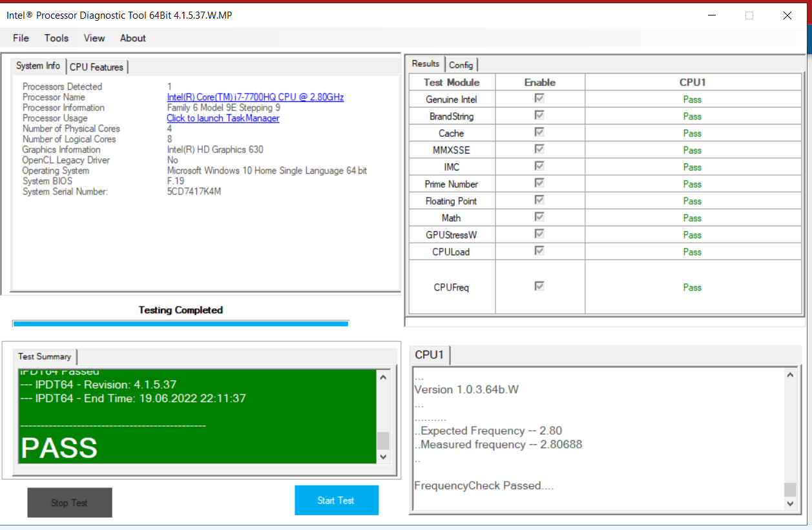Click the Version 1.0.3.64b.W line
The image size is (812, 530).
[x=466, y=389]
